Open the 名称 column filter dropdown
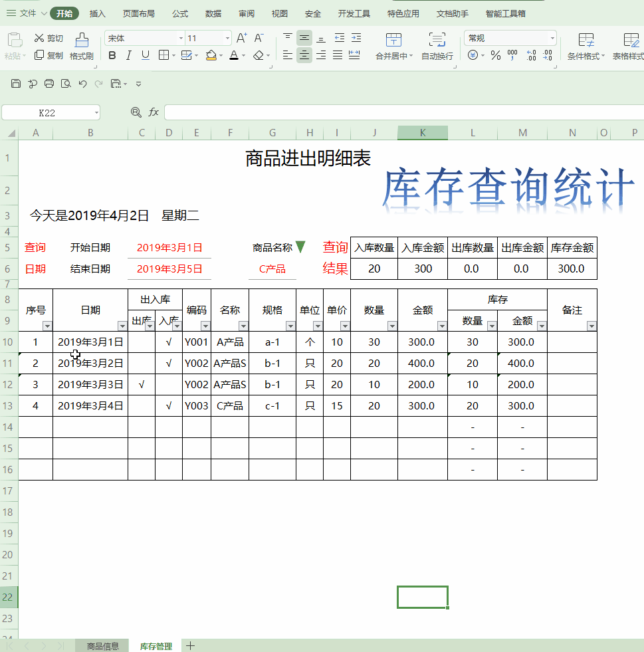Screen dimensions: 644x652 (x=244, y=326)
